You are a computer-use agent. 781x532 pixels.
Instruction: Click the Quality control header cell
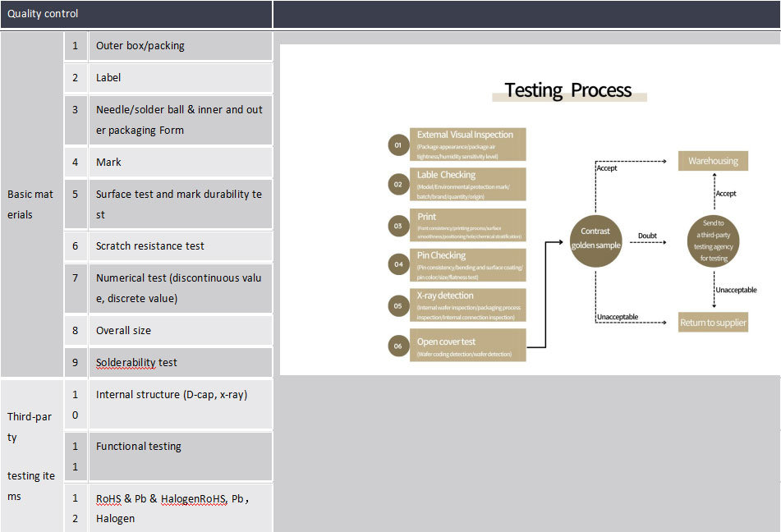click(136, 14)
